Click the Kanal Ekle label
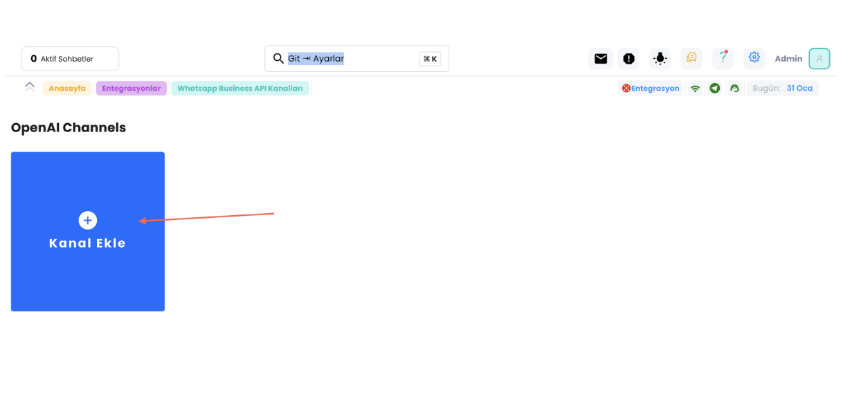This screenshot has width=868, height=411. pyautogui.click(x=88, y=244)
